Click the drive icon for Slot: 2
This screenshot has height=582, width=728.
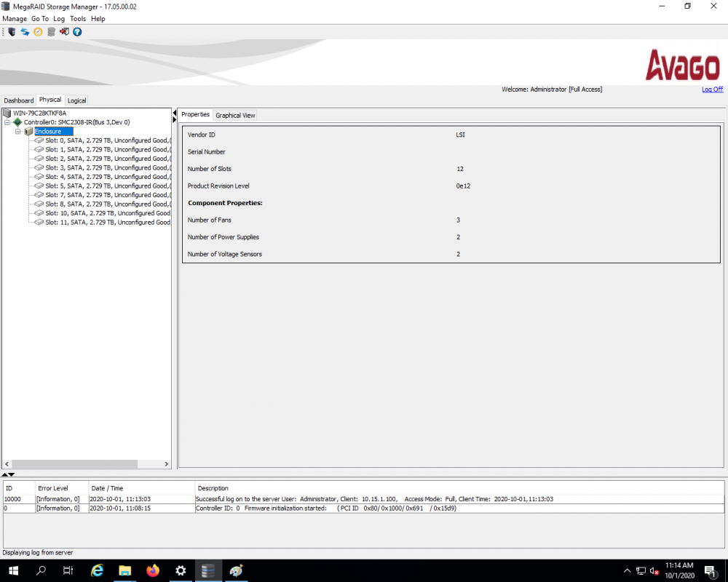pos(39,159)
